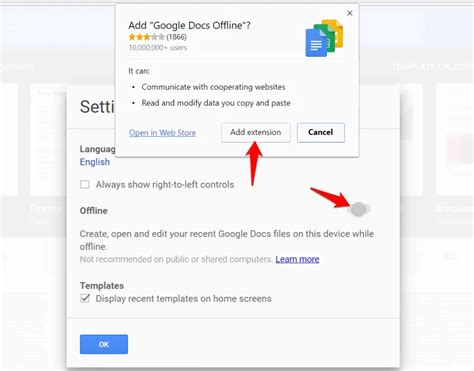Cancel the Google Docs Offline install prompt
The image size is (474, 371).
tap(321, 132)
